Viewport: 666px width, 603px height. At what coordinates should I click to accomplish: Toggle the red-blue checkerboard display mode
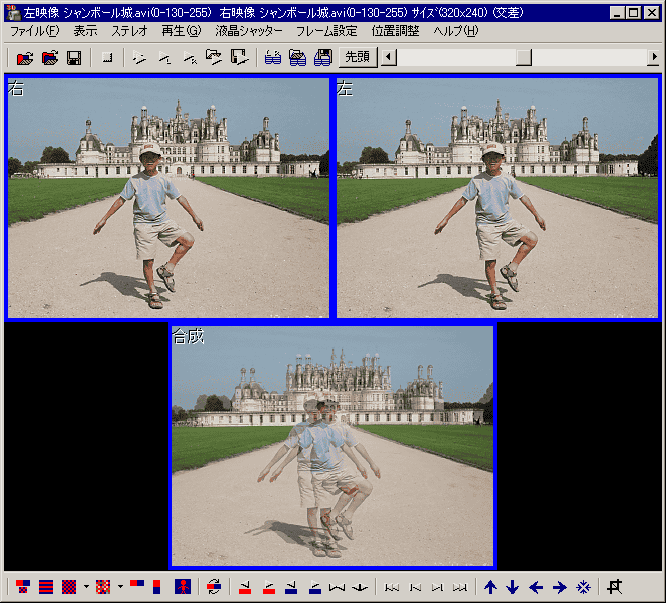point(69,587)
